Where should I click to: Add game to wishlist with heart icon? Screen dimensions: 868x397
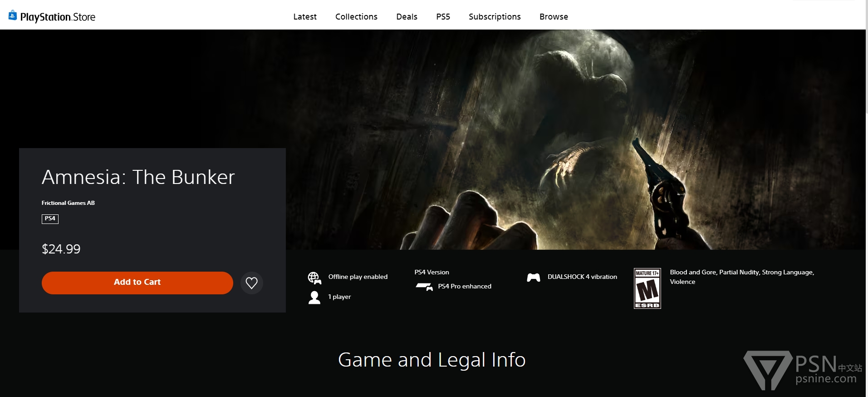pos(252,283)
